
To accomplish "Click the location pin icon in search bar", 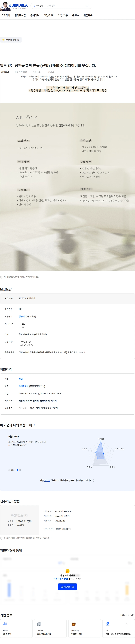I will pos(34,6).
